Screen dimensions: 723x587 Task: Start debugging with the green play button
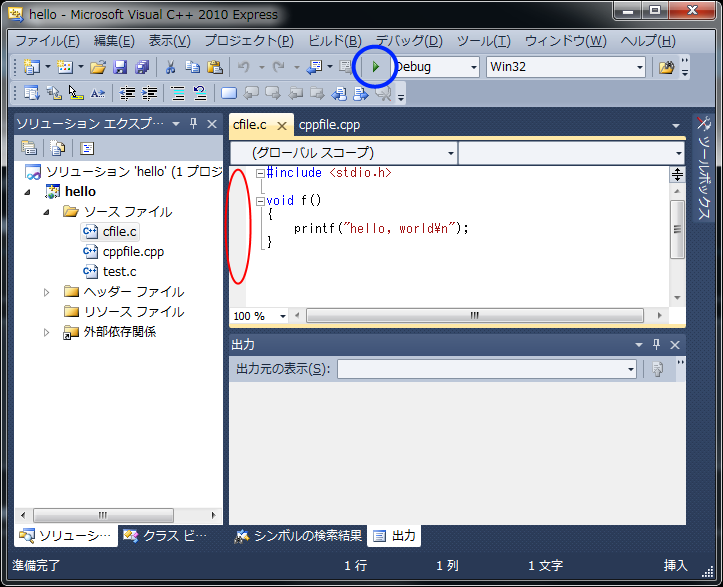pyautogui.click(x=375, y=67)
